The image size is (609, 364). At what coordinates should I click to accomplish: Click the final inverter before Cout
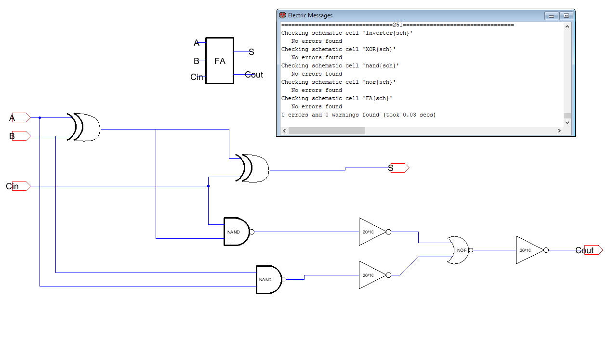pyautogui.click(x=529, y=250)
